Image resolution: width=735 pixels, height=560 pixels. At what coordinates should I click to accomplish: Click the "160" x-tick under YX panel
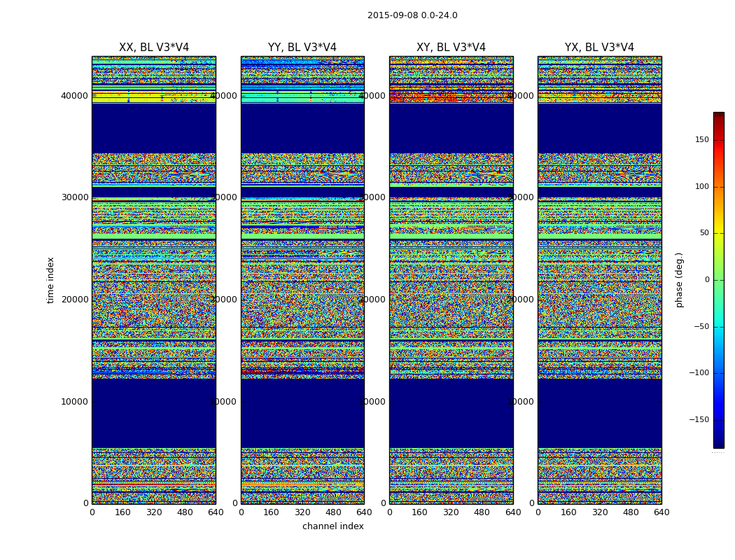tap(568, 512)
